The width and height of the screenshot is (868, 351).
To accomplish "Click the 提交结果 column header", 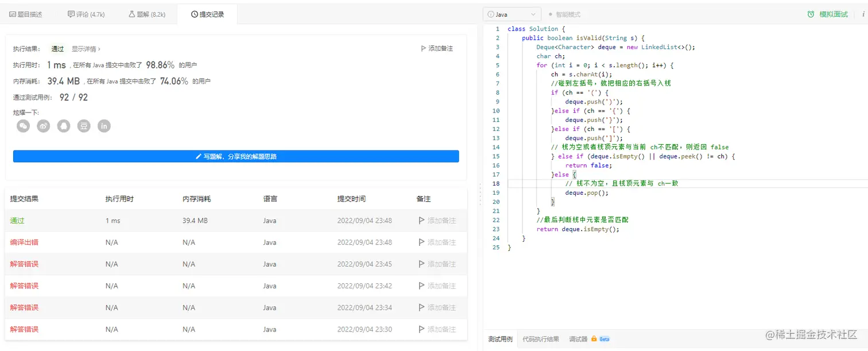I will 24,199.
